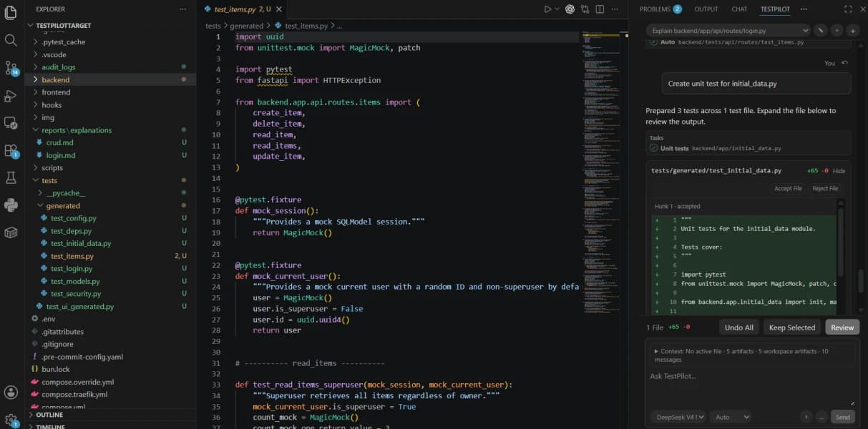868x429 pixels.
Task: Open Source Control view with 14 badge
Action: pos(11,68)
